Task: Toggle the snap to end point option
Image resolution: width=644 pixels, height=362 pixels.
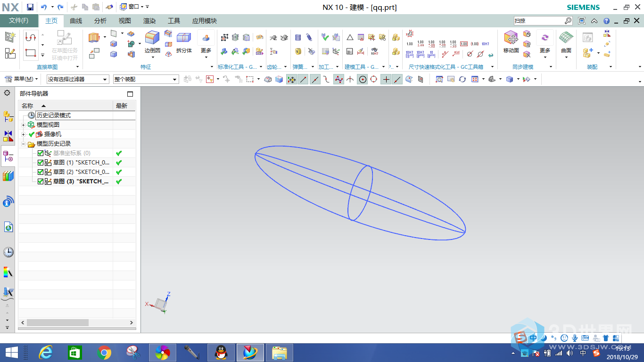Action: click(303, 79)
